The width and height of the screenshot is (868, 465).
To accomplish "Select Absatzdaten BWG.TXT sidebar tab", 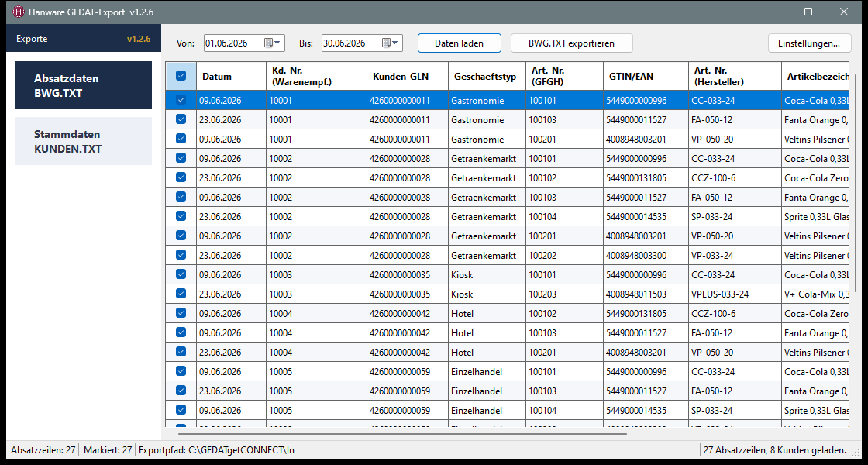I will [x=84, y=85].
